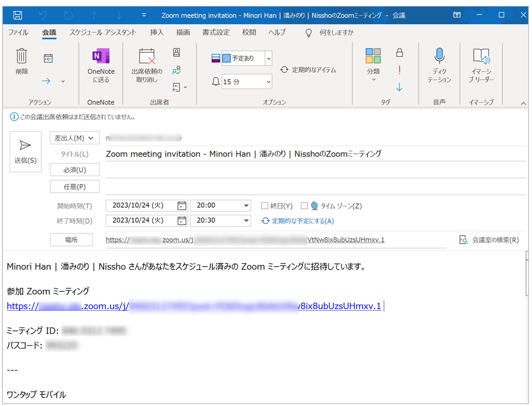The width and height of the screenshot is (532, 406).
Task: Open the 20:30 end time dropdown
Action: coord(246,221)
